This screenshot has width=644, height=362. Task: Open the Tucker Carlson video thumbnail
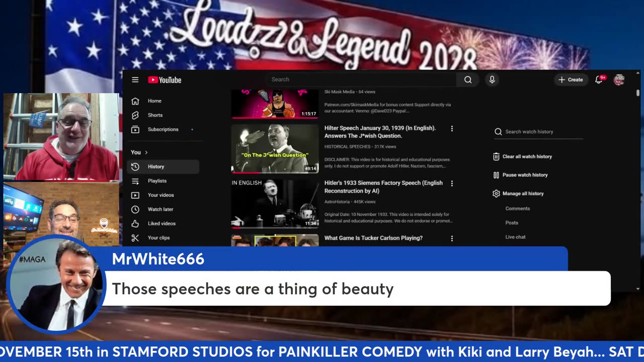coord(275,240)
